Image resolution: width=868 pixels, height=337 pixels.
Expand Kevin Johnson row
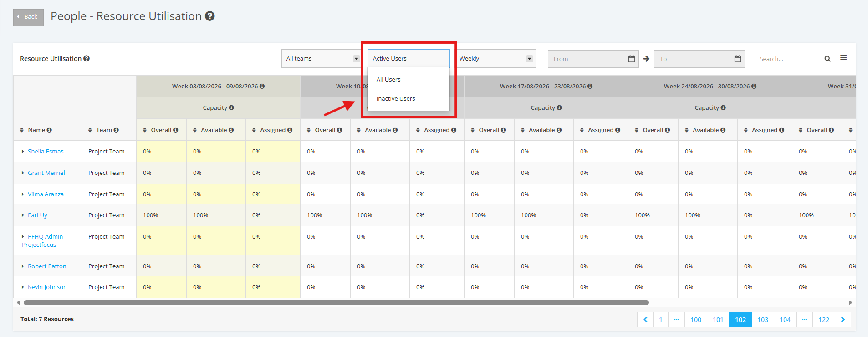[x=23, y=287]
